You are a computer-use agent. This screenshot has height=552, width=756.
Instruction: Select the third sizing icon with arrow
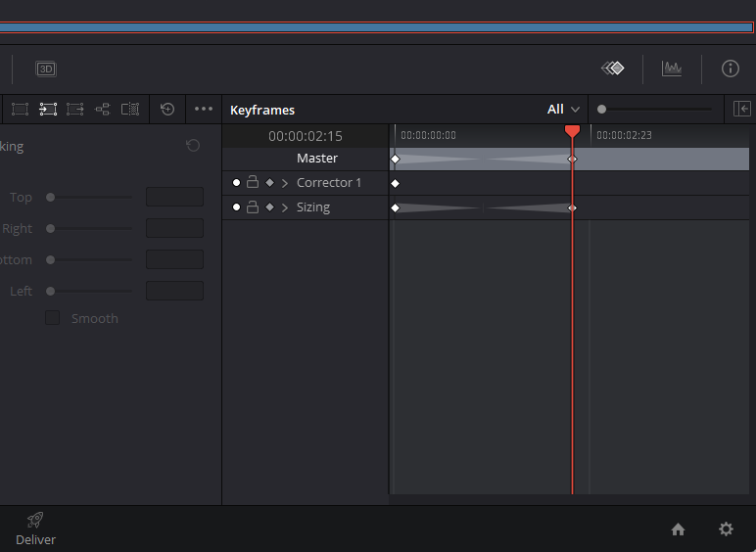coord(74,110)
